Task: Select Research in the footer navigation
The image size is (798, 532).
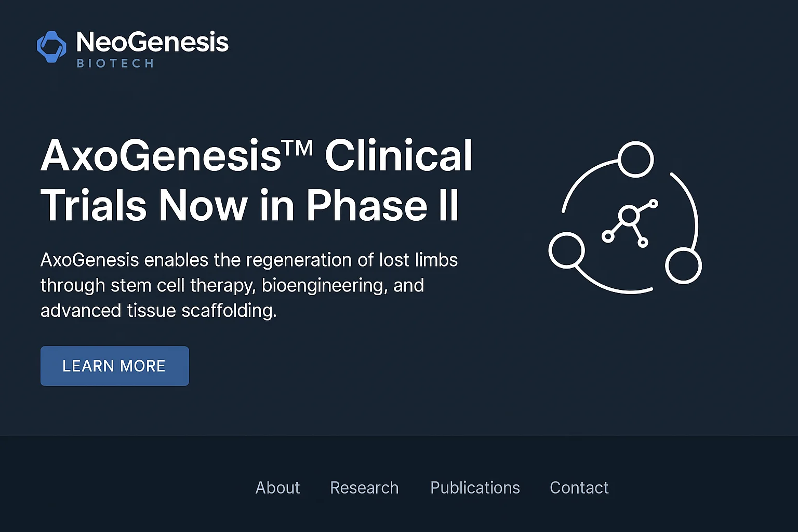Action: (364, 488)
